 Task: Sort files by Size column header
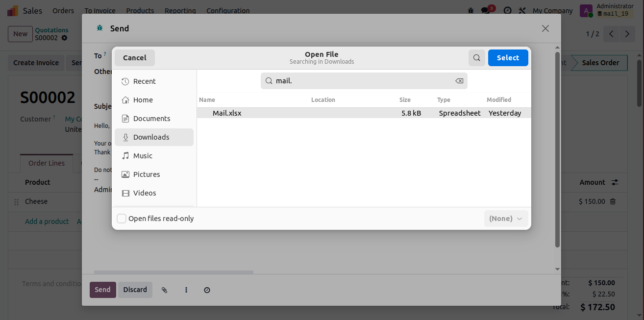point(405,99)
